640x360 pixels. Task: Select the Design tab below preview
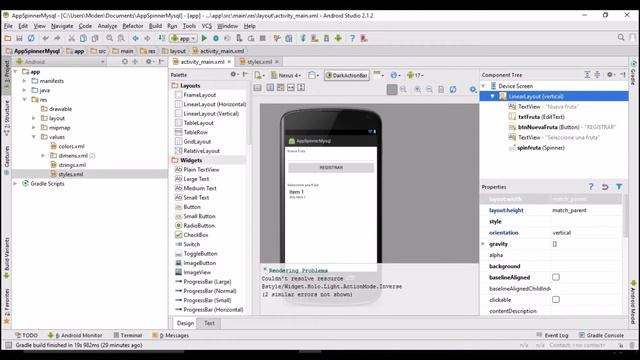pyautogui.click(x=185, y=323)
